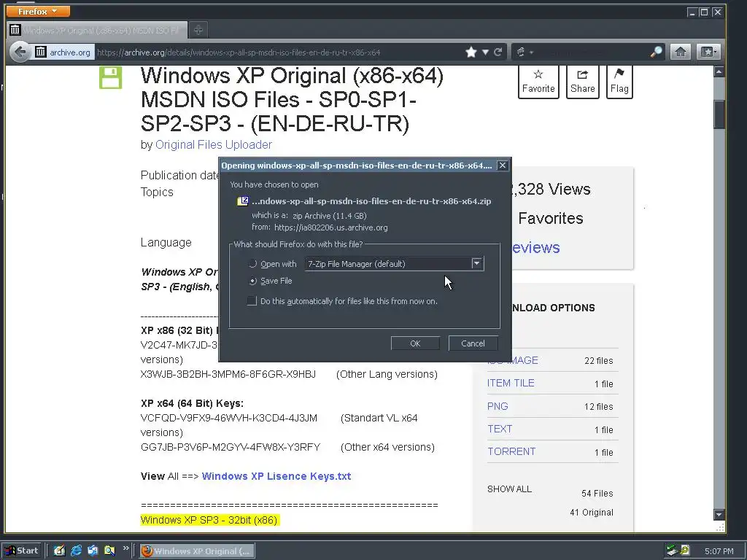Screen dimensions: 747x560
Task: Bookmark this page with the star icon
Action: 471,52
